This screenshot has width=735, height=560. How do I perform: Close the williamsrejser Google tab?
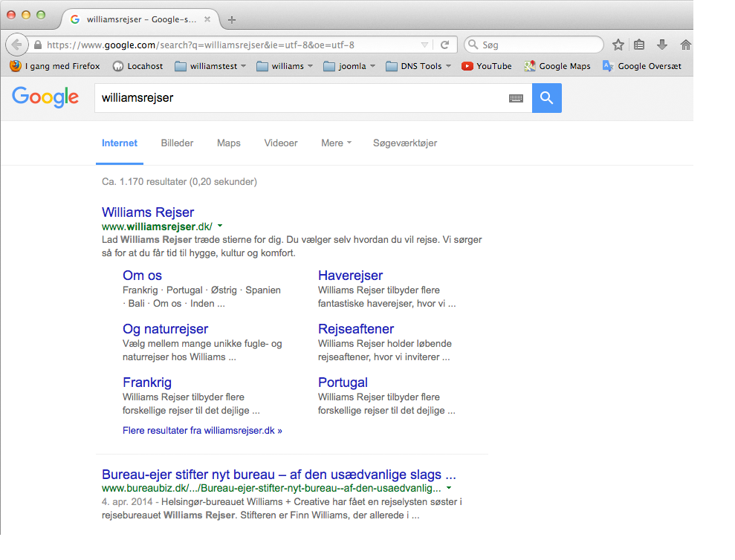point(207,20)
